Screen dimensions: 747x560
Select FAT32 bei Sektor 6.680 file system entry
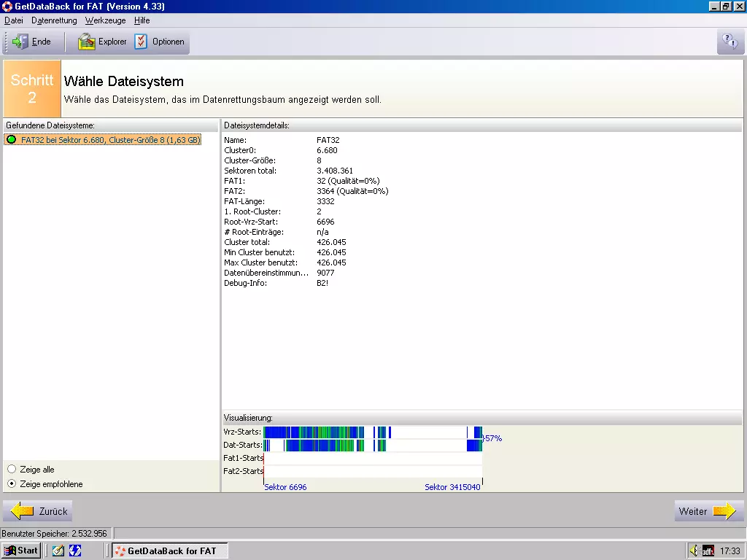point(103,140)
